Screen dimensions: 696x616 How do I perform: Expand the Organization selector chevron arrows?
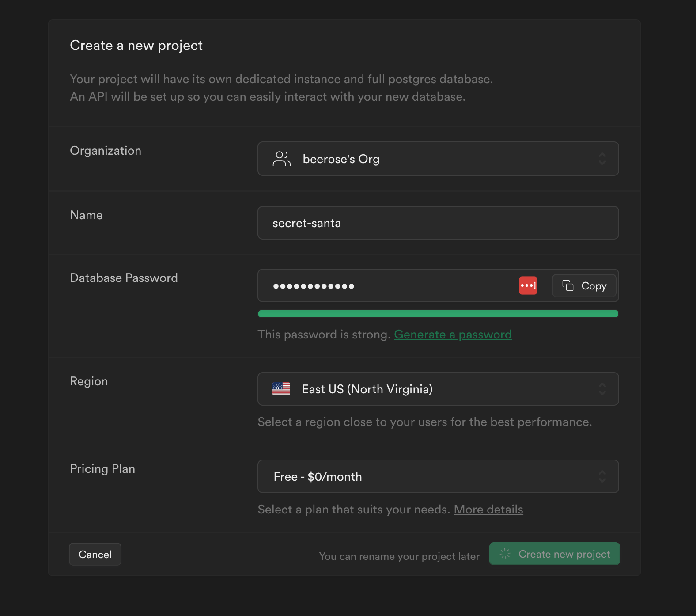[602, 159]
